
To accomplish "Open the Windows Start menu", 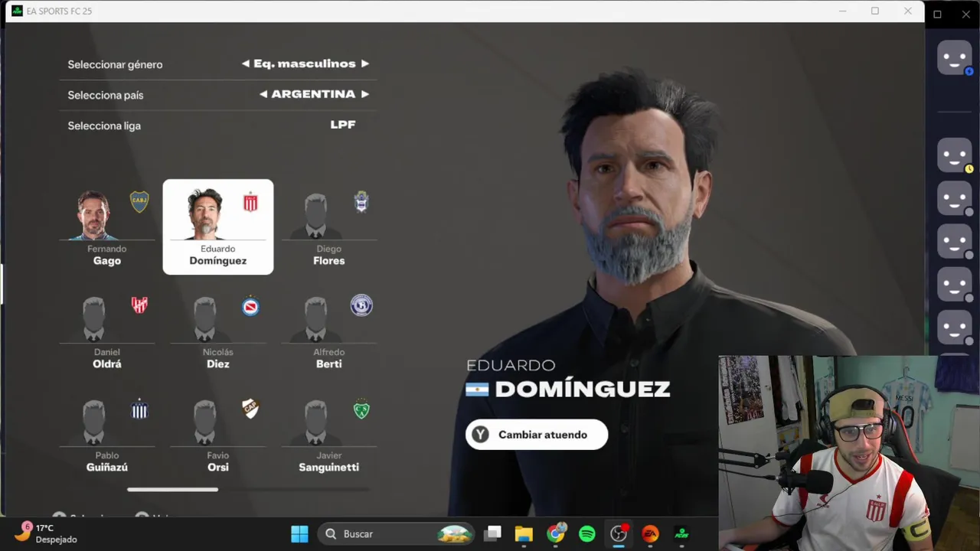I will click(x=299, y=533).
